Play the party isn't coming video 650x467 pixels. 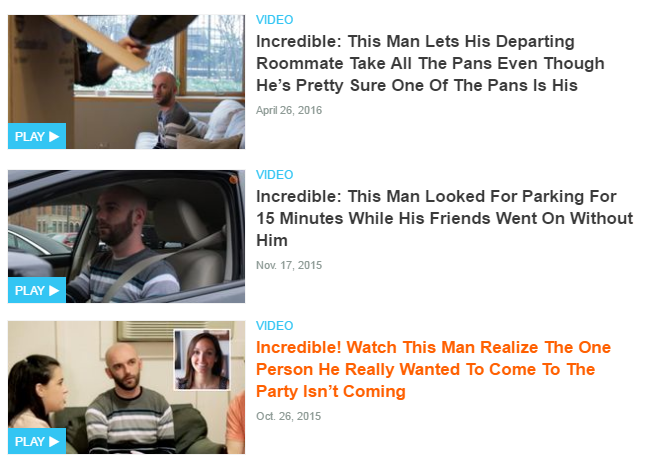[37, 441]
